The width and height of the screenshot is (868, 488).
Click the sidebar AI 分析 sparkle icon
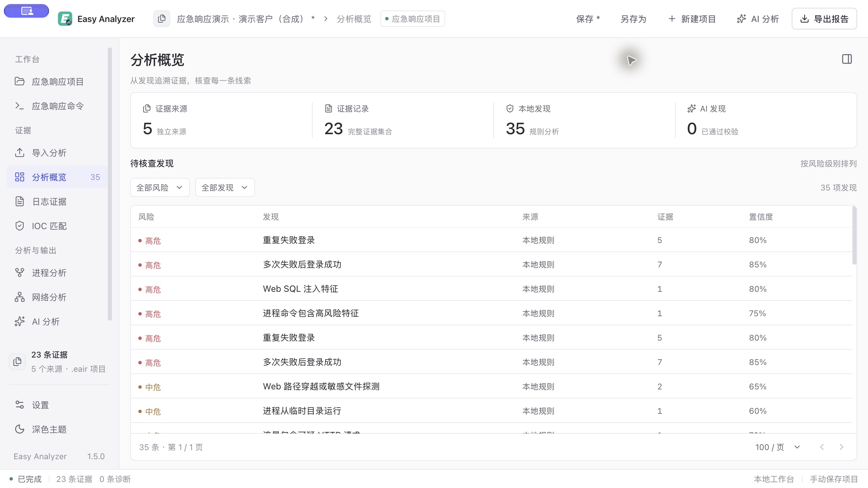pos(20,321)
